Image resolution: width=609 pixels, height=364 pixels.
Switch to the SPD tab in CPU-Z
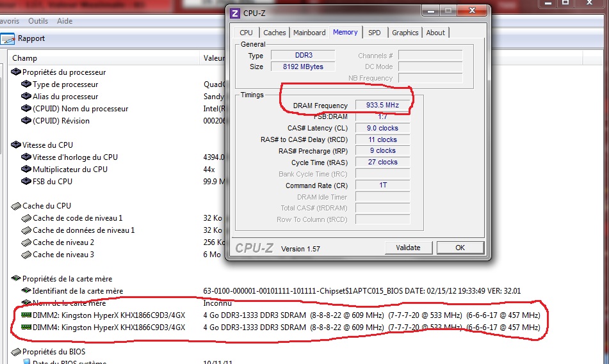pos(374,33)
